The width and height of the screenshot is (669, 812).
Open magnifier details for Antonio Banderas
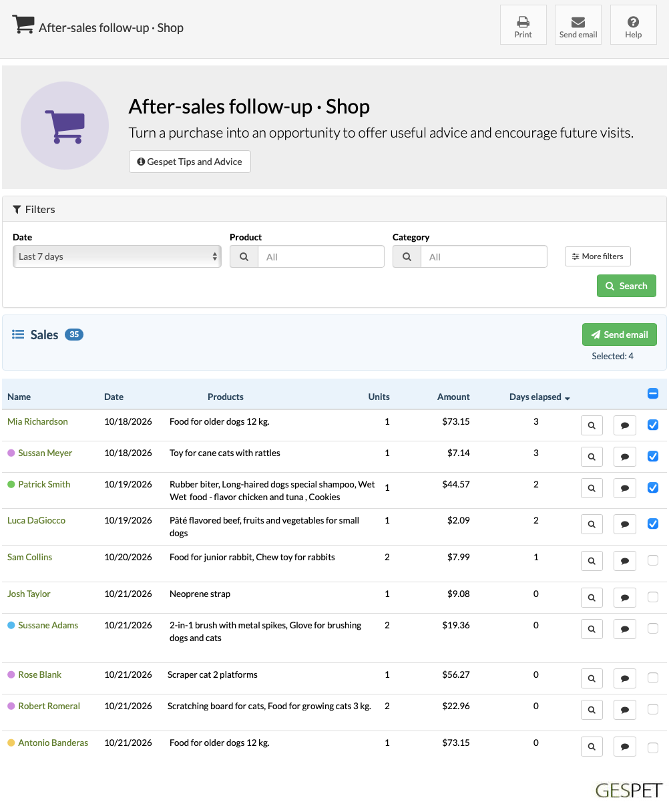[x=592, y=747]
